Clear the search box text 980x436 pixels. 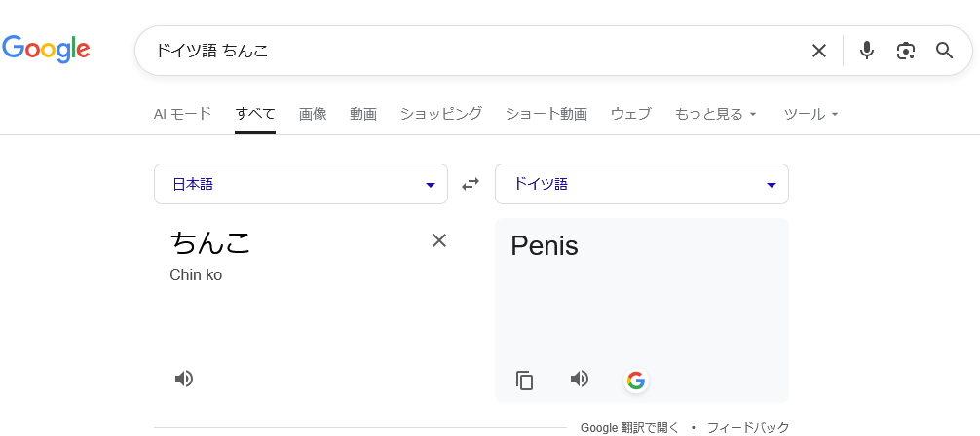818,51
